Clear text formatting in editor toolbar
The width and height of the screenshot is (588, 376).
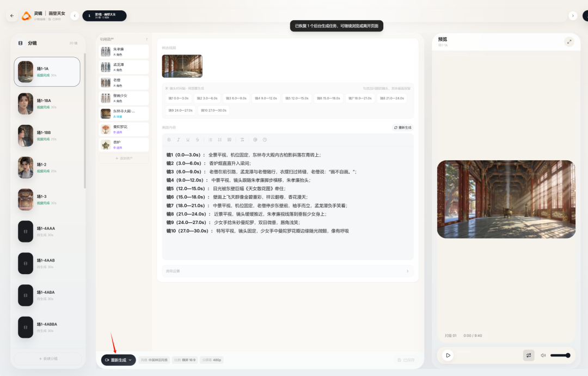[242, 140]
